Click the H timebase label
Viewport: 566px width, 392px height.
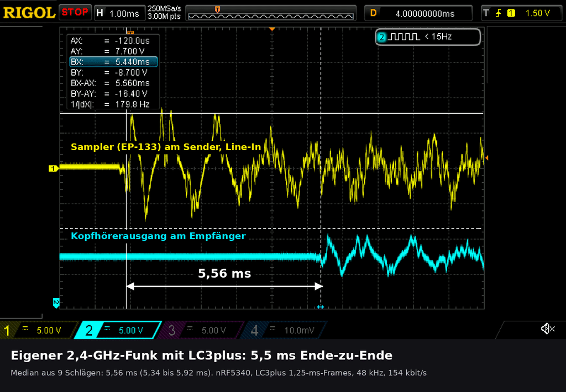pos(100,13)
